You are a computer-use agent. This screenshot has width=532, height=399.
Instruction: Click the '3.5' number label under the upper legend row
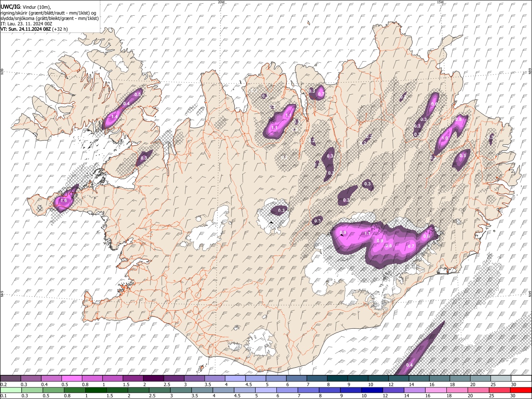tap(207, 384)
